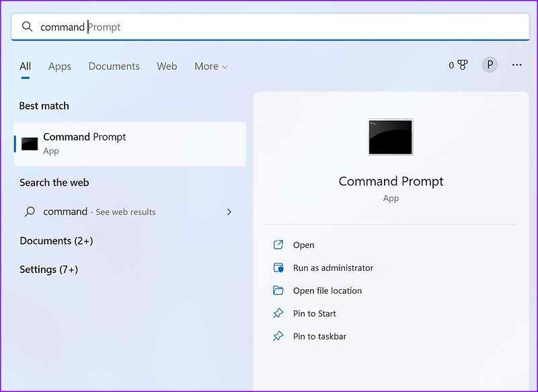538x392 pixels.
Task: Switch to the Web tab
Action: tap(167, 66)
